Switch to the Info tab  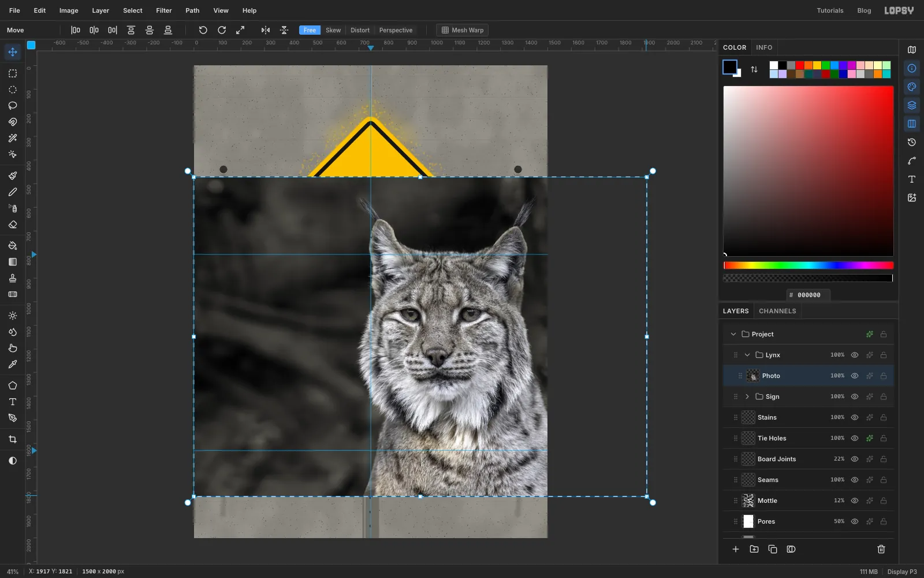pyautogui.click(x=764, y=47)
